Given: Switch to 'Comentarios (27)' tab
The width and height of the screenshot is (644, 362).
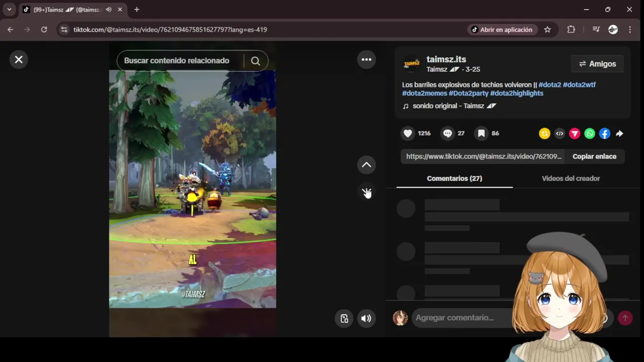Looking at the screenshot, I should (454, 178).
